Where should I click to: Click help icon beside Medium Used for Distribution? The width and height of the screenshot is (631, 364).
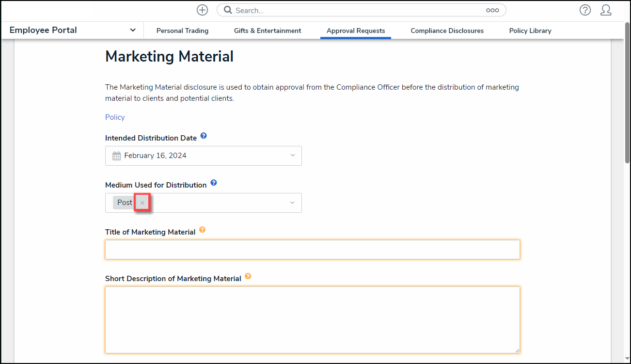[214, 183]
